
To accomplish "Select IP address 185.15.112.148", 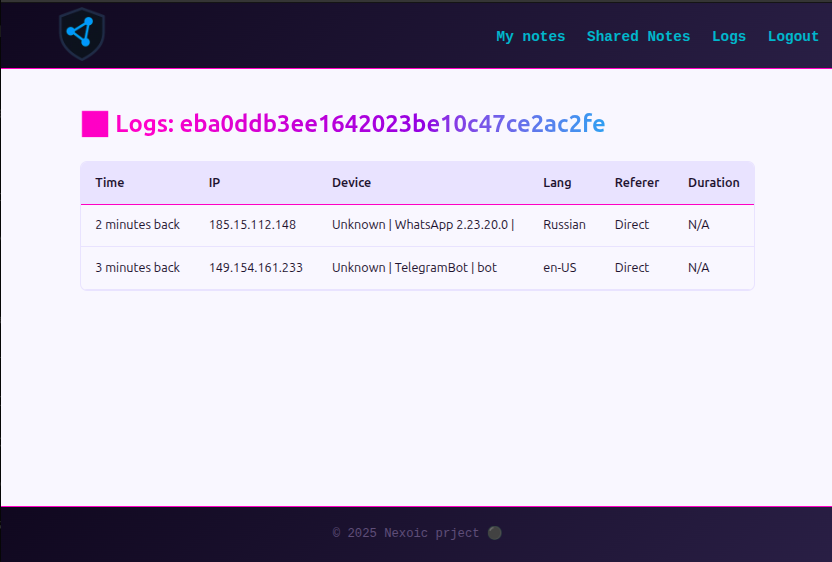I will tap(252, 225).
